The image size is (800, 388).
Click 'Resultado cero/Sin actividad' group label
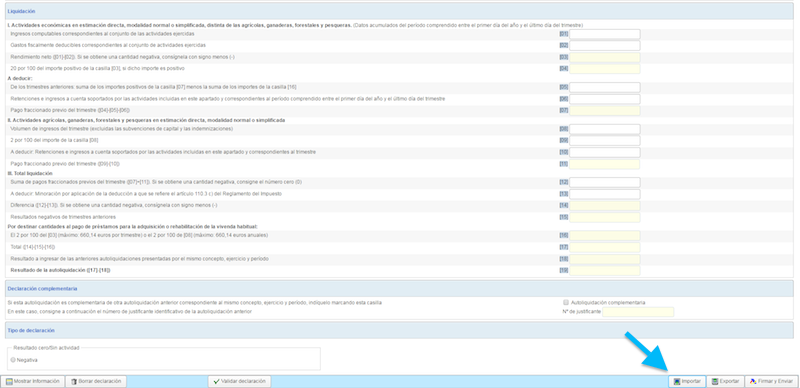[x=46, y=348]
